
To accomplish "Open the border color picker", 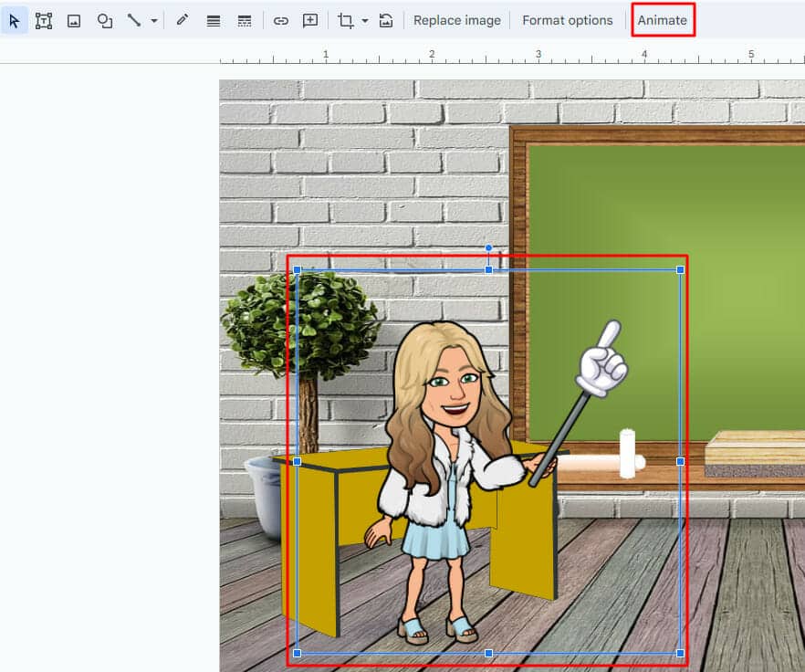I will point(180,19).
